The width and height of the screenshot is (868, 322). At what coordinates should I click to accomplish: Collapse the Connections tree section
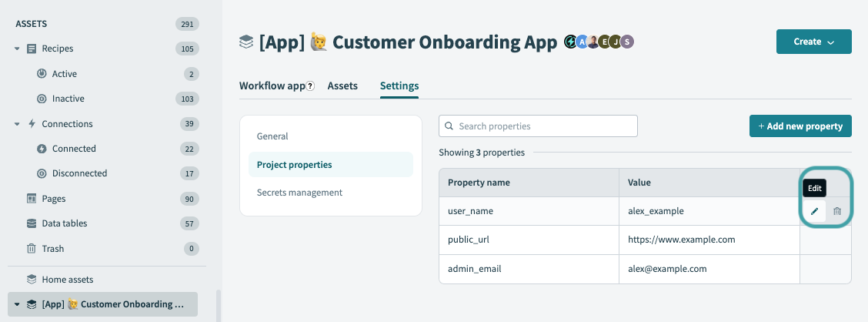[18, 124]
